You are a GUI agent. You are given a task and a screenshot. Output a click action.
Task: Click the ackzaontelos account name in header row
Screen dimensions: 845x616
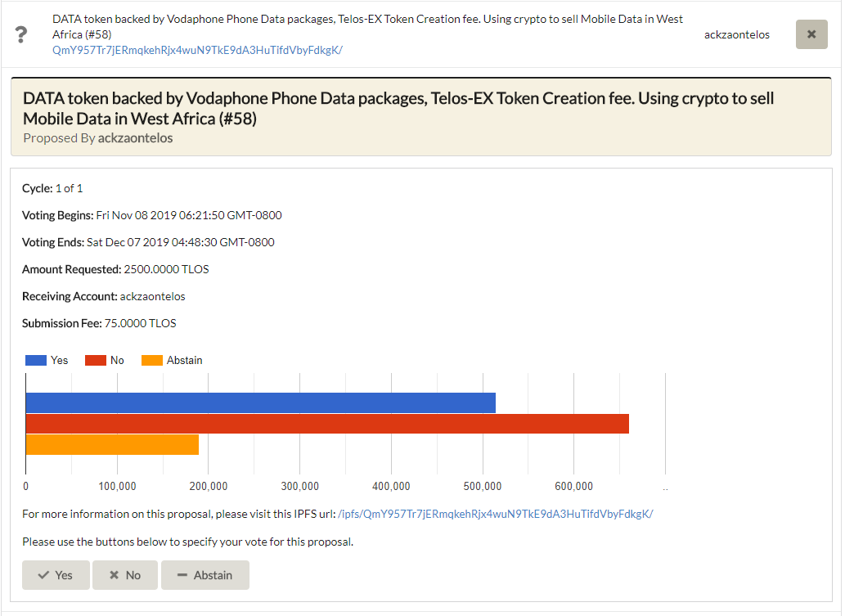coord(736,34)
